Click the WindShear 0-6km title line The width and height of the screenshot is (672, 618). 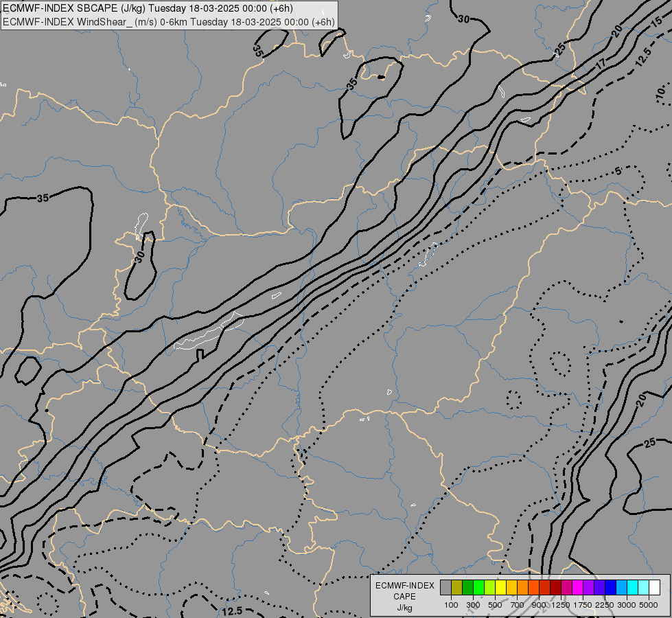169,22
